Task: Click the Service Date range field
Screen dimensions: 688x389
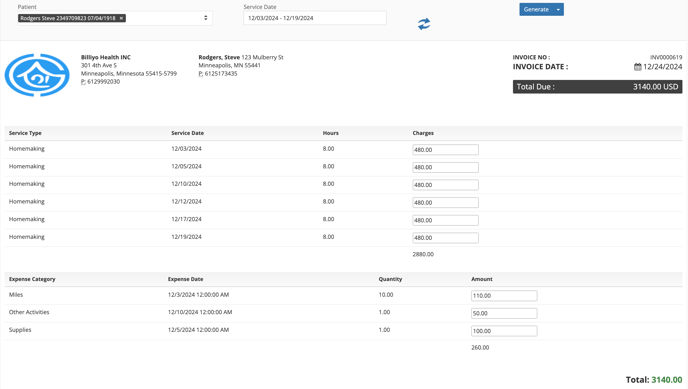Action: [315, 18]
